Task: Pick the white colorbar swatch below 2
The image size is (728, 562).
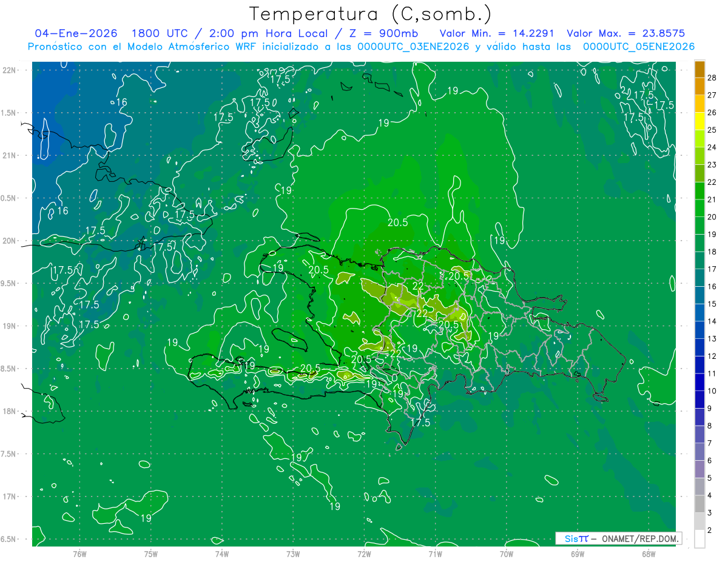Action: pos(699,539)
